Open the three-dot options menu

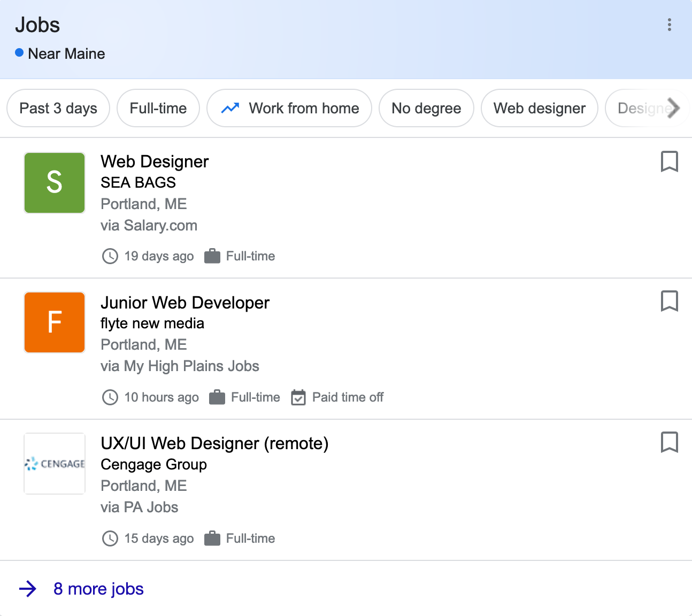coord(669,25)
